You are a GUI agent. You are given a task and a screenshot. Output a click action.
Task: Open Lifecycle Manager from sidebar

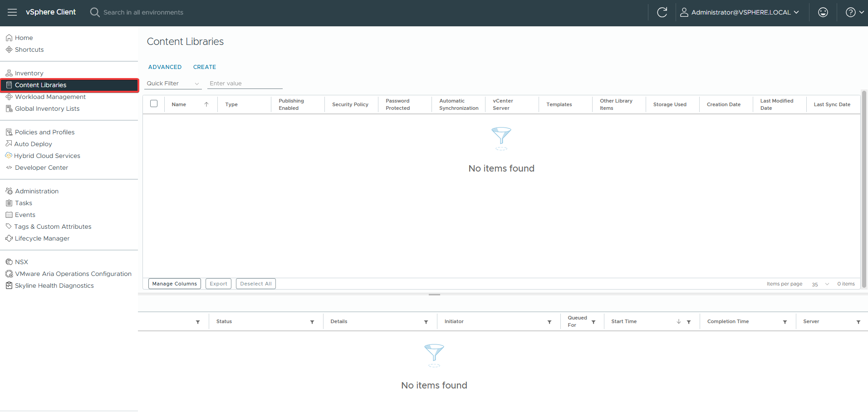[42, 238]
